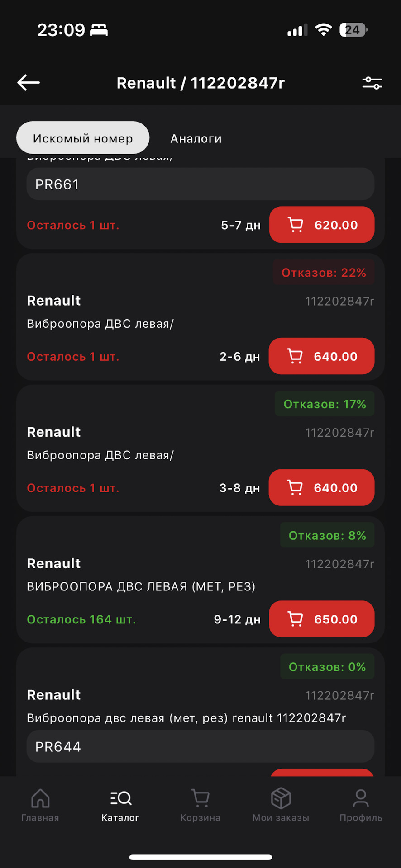Image resolution: width=401 pixels, height=868 pixels.
Task: Tap the PR661 field
Action: point(200,184)
